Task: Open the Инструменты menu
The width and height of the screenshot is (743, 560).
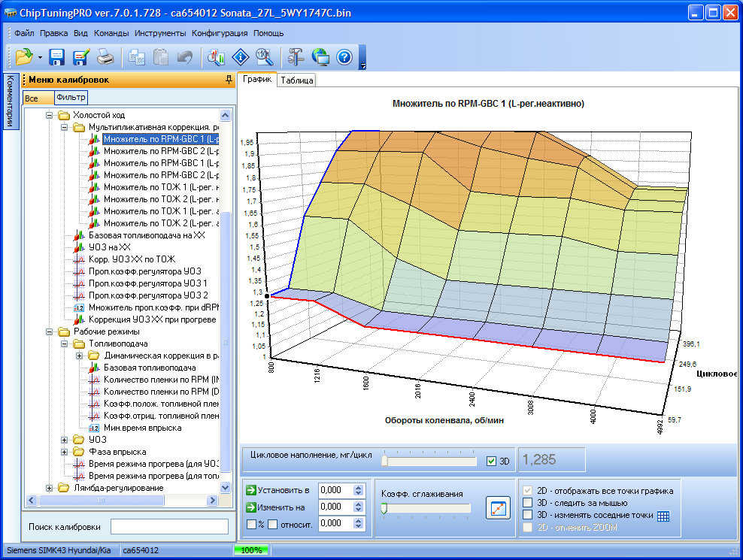Action: [x=160, y=33]
